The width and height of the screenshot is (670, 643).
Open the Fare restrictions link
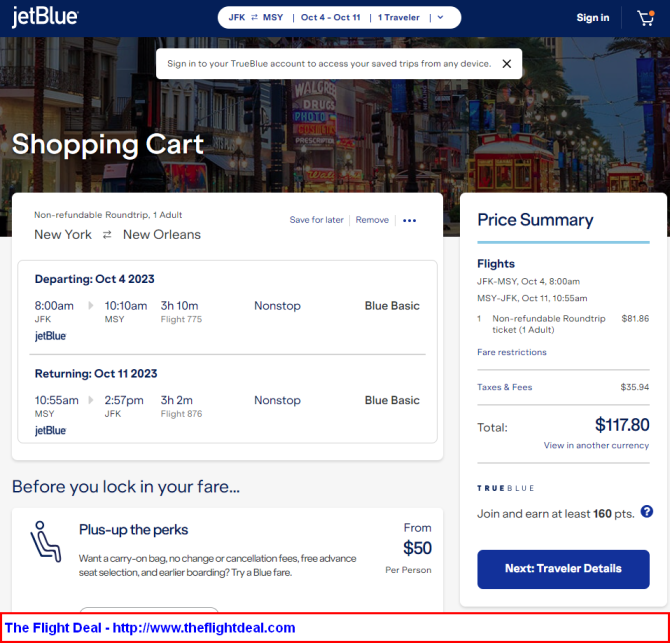coord(511,352)
